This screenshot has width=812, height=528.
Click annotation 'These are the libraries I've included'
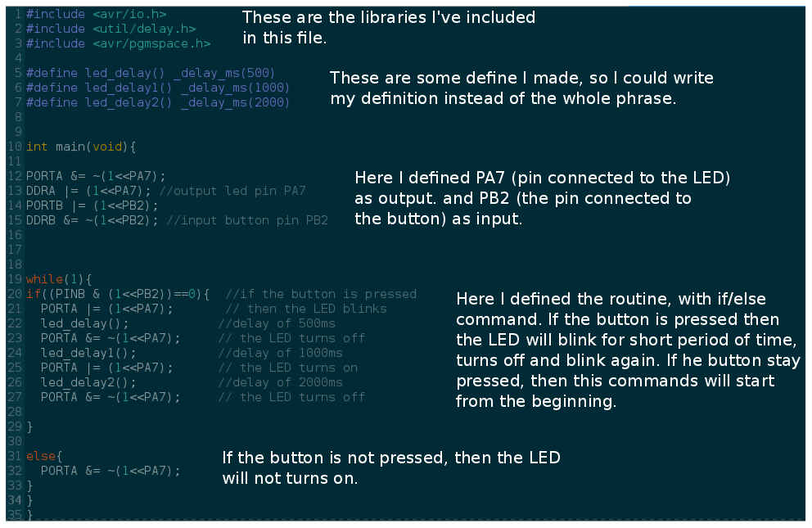point(388,18)
